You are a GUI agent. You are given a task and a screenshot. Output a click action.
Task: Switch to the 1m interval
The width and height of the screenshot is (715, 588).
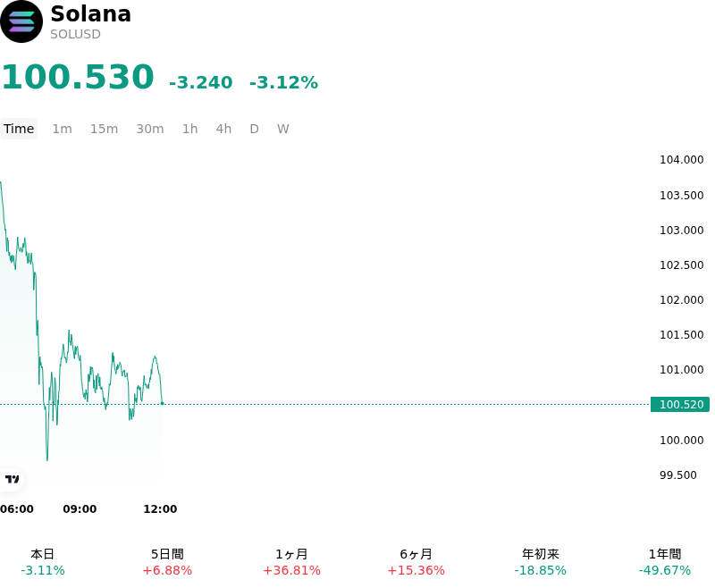coord(62,129)
